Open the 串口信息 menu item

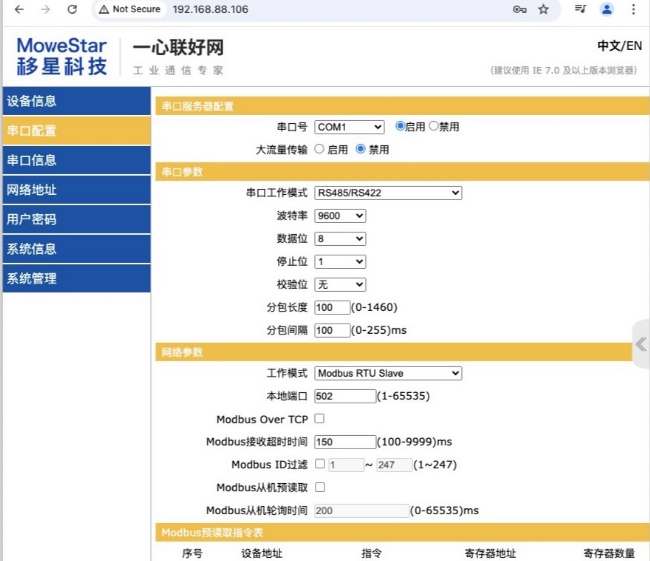tap(77, 160)
